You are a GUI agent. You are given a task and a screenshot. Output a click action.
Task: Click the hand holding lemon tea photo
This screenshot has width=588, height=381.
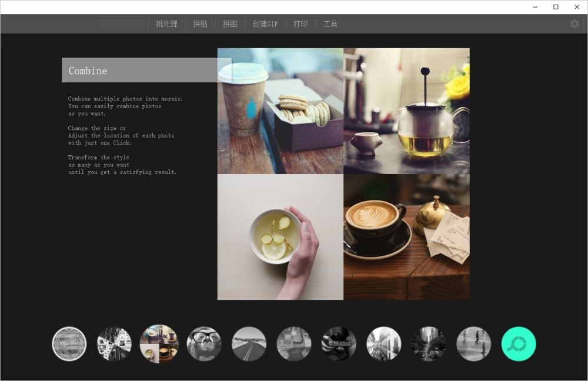[x=280, y=237]
